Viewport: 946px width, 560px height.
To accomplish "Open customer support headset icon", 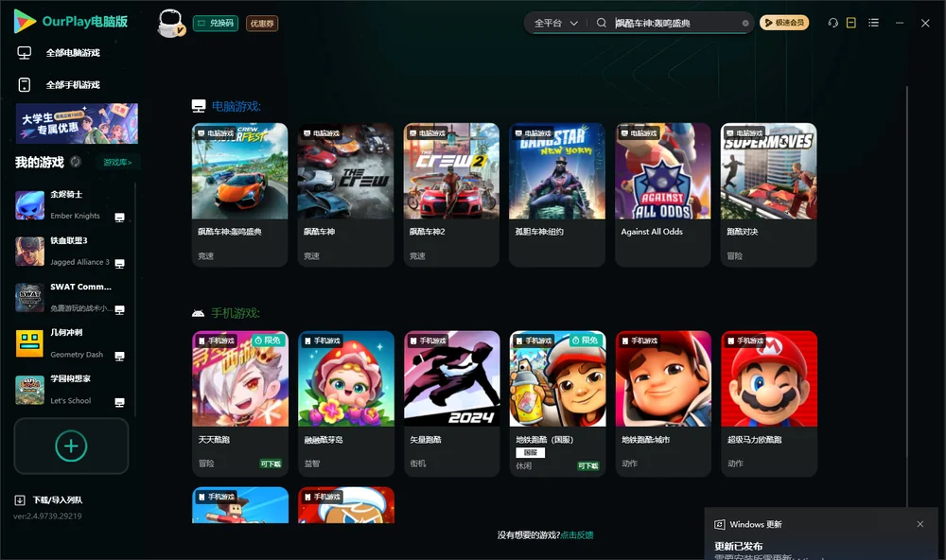I will point(833,23).
